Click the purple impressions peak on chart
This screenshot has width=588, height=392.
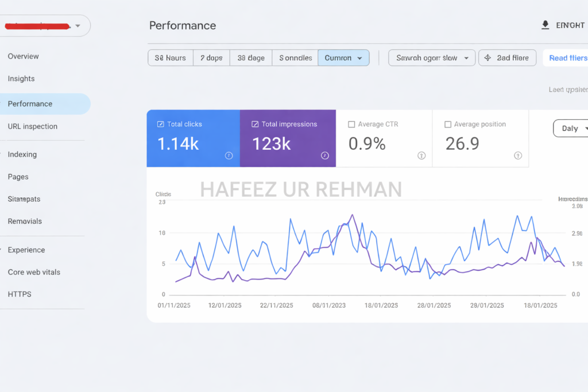pyautogui.click(x=352, y=215)
